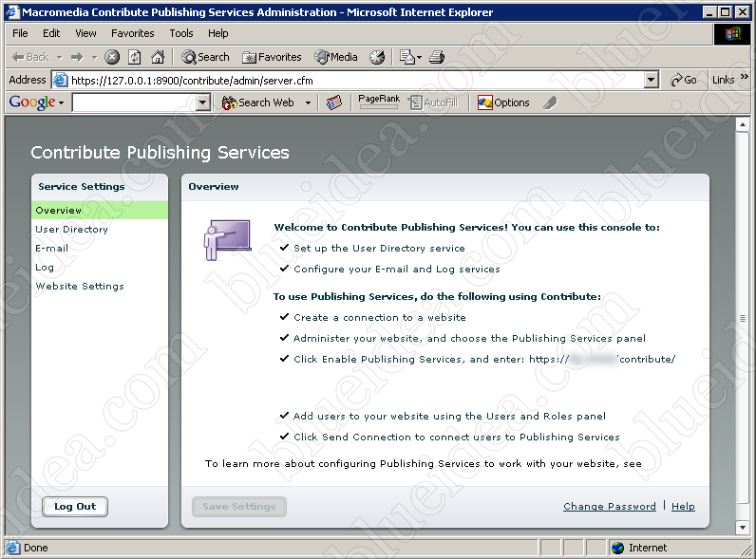Viewport: 756px width, 559px height.
Task: Open the File menu
Action: [20, 33]
